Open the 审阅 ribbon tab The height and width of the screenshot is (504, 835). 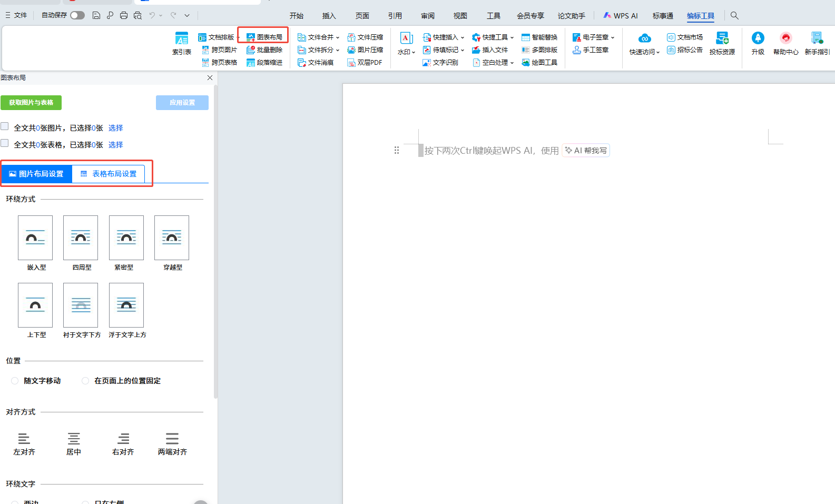427,16
